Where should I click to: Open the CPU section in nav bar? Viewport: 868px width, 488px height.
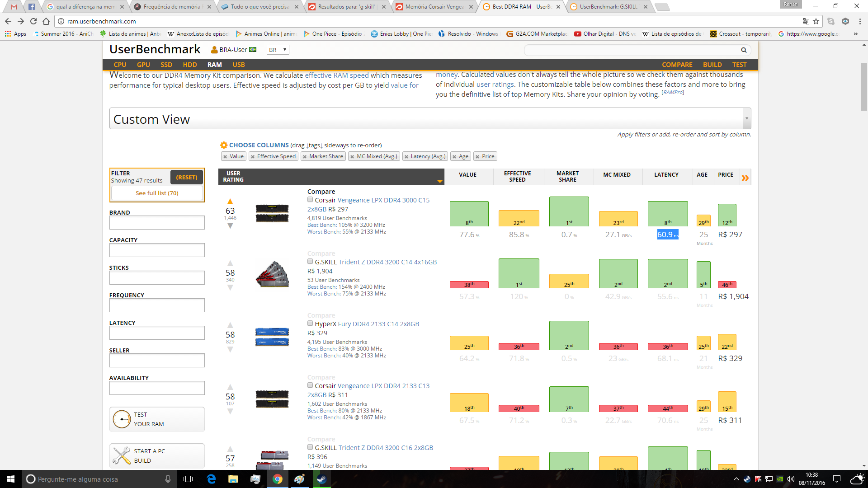(120, 65)
